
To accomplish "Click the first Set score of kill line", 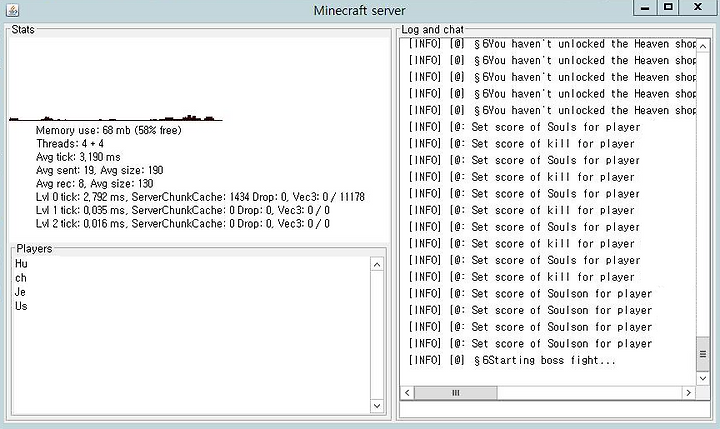I will click(x=521, y=144).
